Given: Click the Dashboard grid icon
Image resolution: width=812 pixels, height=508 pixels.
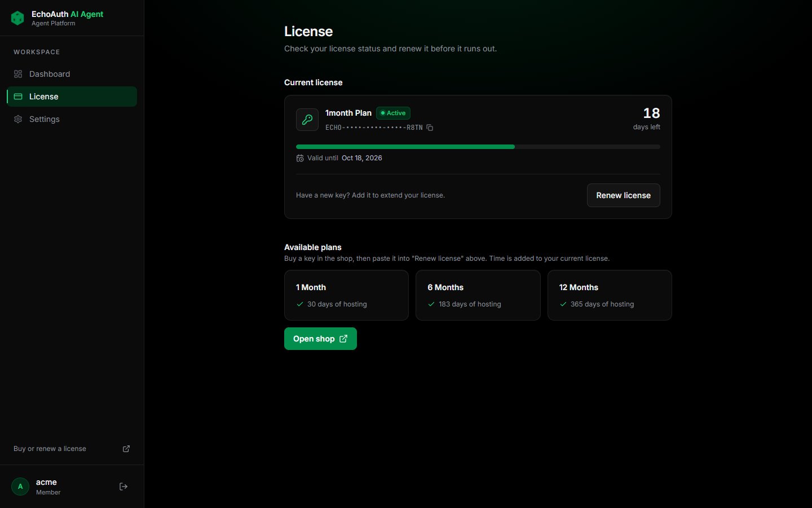Looking at the screenshot, I should (x=18, y=74).
